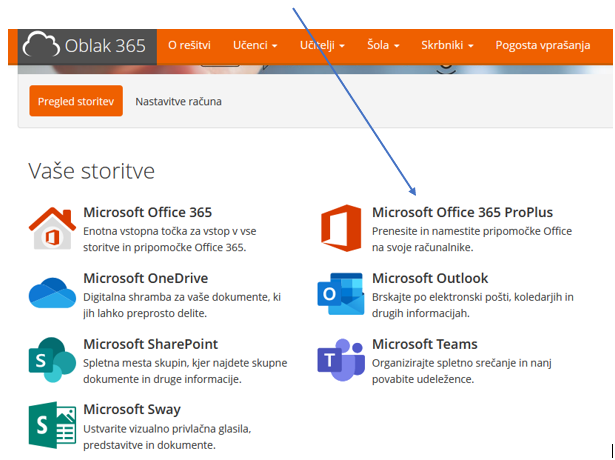The width and height of the screenshot is (615, 460).
Task: Click text 'povabite udeležence.'
Action: click(423, 379)
